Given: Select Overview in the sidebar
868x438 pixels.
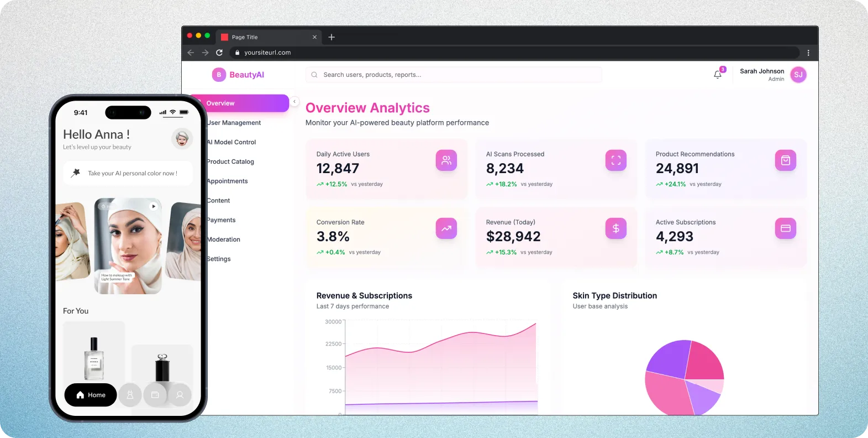Looking at the screenshot, I should pos(243,103).
